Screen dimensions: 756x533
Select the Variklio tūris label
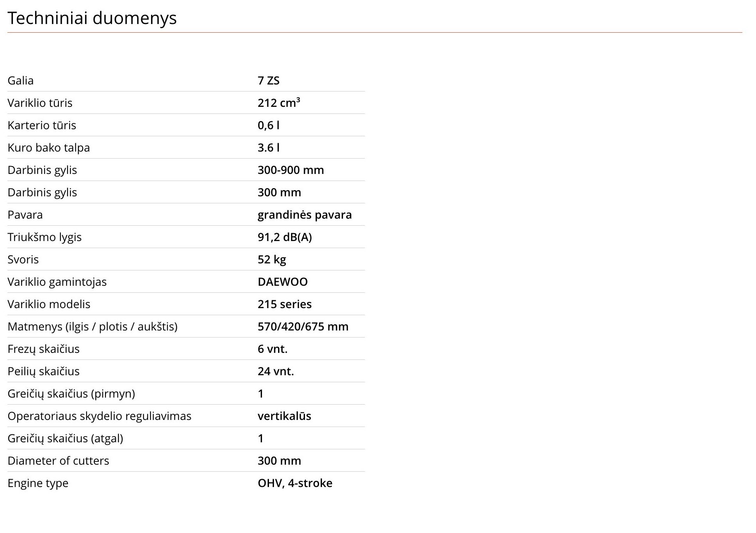[40, 103]
